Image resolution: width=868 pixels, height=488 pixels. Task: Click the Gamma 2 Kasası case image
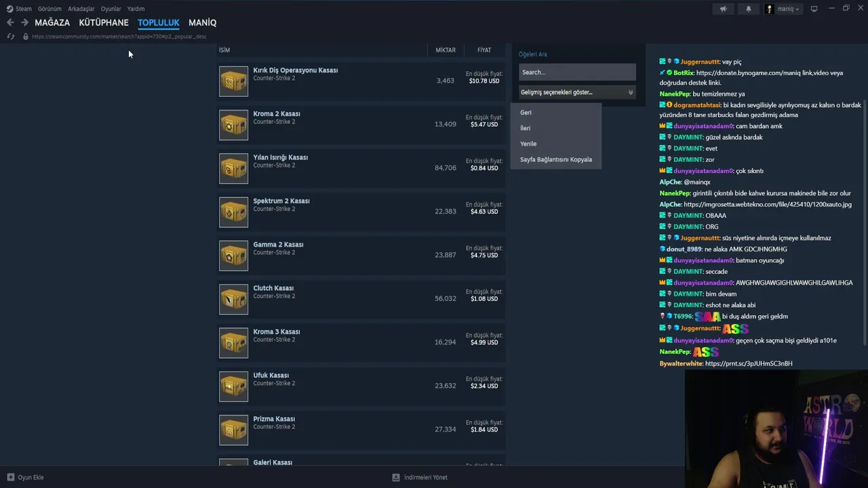pyautogui.click(x=233, y=256)
